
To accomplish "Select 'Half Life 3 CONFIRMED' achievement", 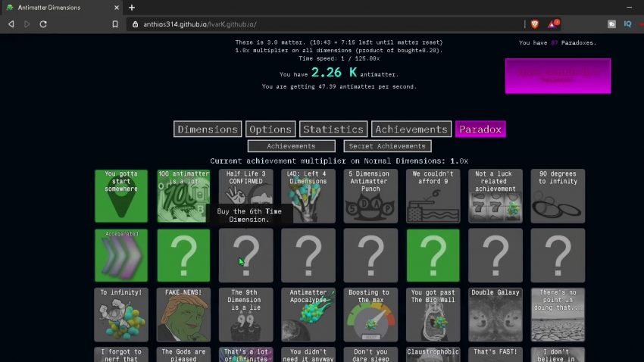I will click(245, 196).
